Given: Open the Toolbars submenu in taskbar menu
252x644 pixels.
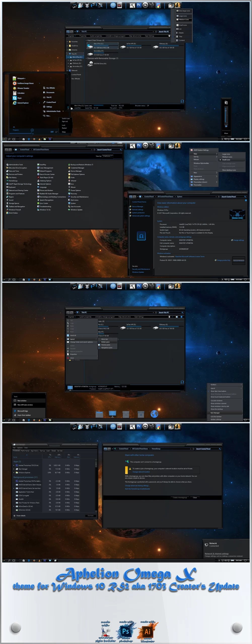Looking at the screenshot, I should pyautogui.click(x=225, y=385).
